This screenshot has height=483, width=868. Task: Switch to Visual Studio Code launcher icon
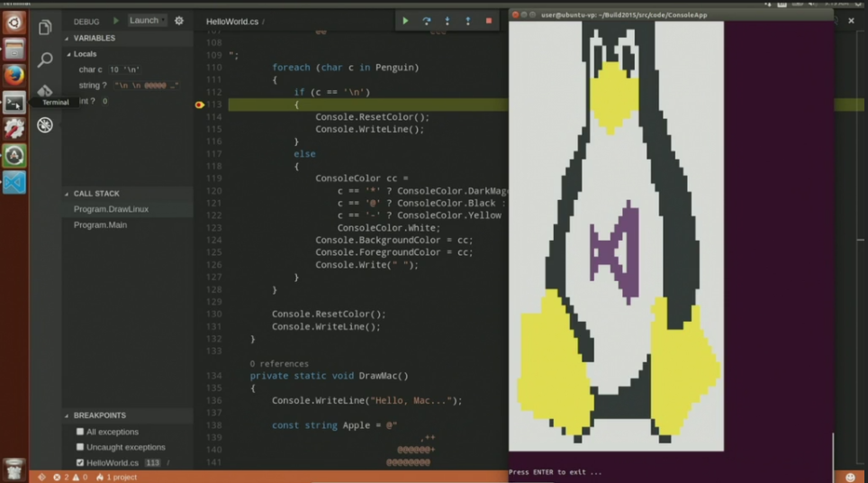[x=14, y=182]
